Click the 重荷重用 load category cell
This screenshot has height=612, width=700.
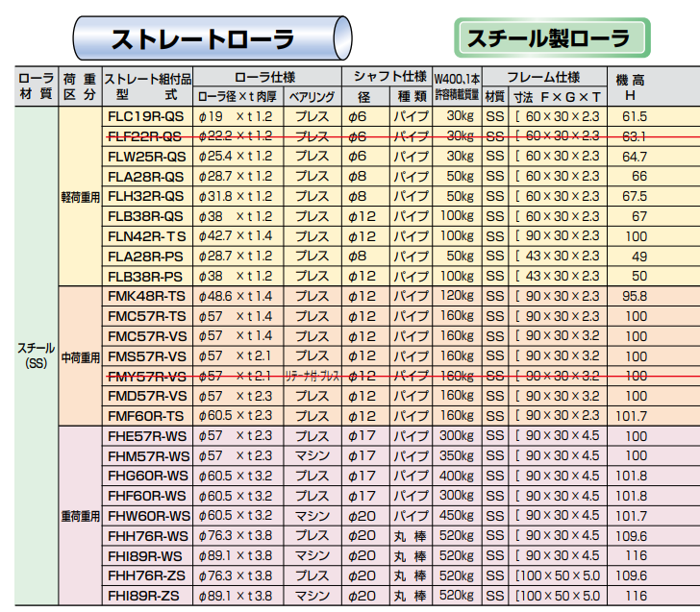(x=80, y=515)
